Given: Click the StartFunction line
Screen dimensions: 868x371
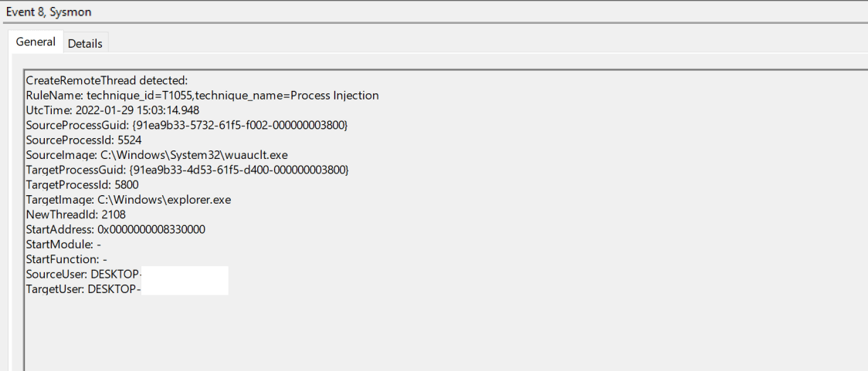Looking at the screenshot, I should (x=66, y=259).
